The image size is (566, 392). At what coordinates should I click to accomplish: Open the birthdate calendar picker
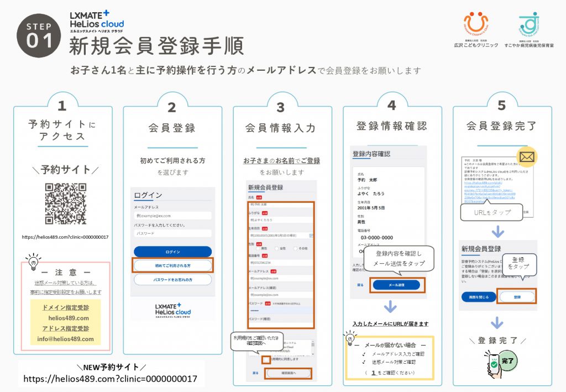[x=311, y=236]
